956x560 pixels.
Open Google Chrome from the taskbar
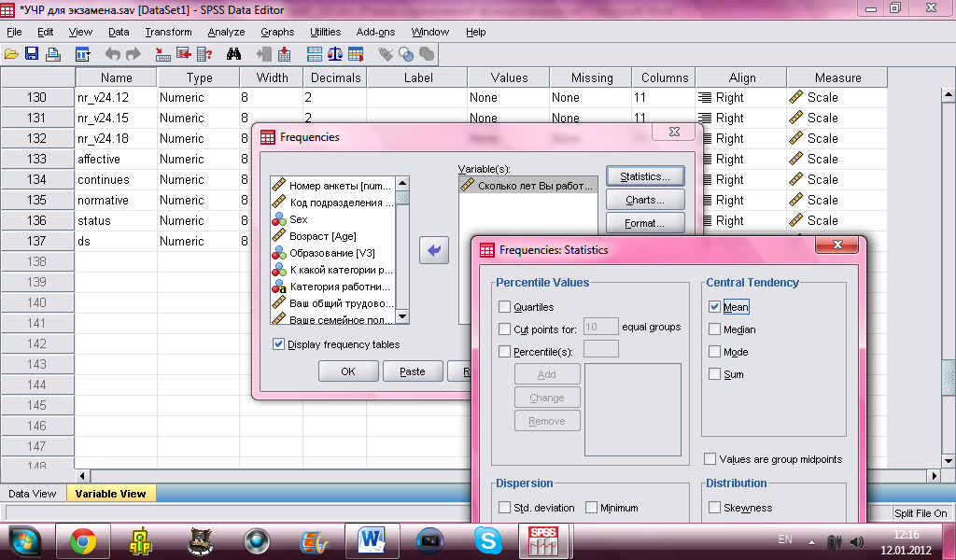click(x=82, y=541)
